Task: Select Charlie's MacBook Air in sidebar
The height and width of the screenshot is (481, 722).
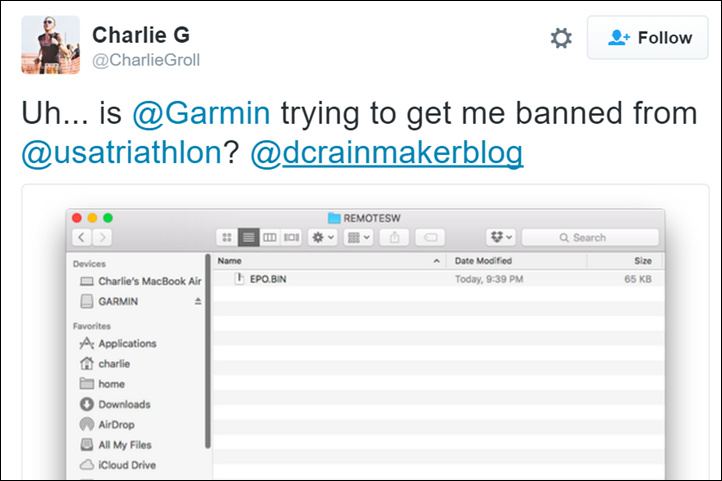Action: (140, 281)
